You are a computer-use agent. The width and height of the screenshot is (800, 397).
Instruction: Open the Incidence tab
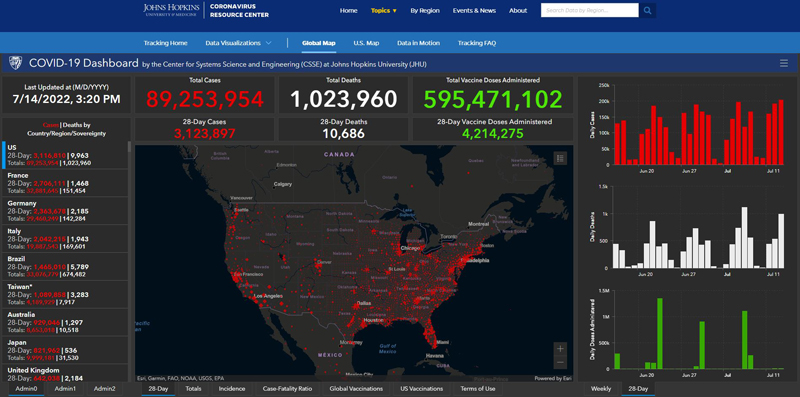(x=232, y=389)
